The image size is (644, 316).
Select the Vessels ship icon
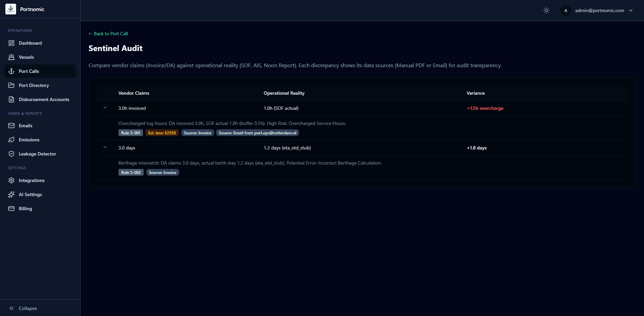pos(11,57)
